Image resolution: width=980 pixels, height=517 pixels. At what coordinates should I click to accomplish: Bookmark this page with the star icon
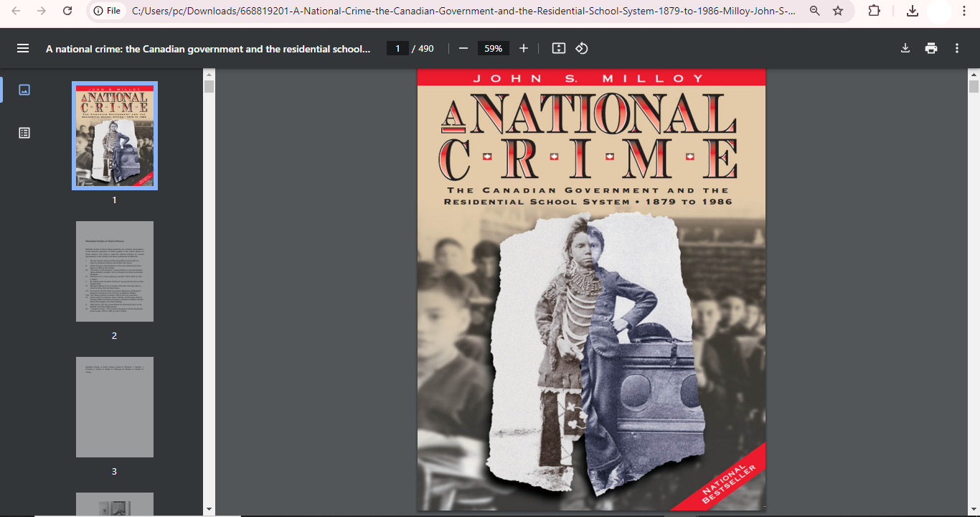pyautogui.click(x=838, y=11)
